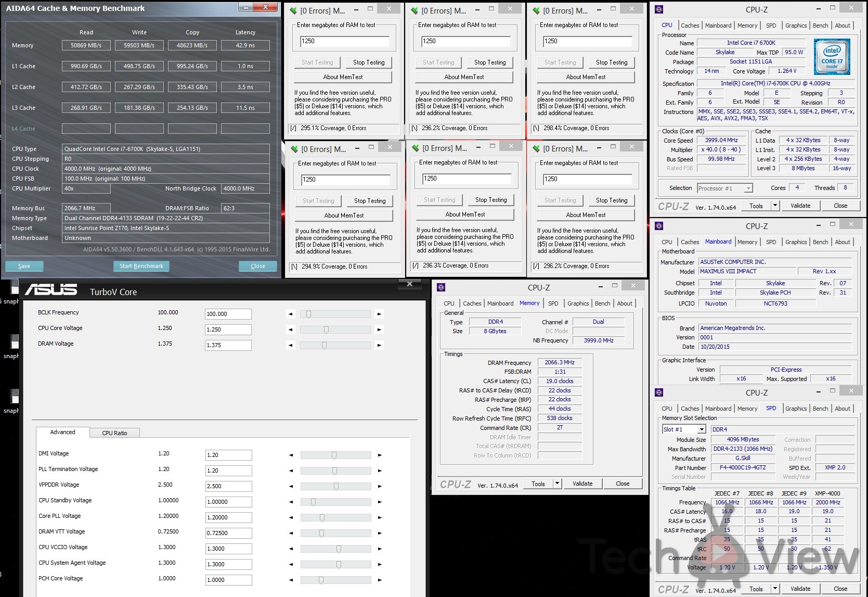The width and height of the screenshot is (868, 597).
Task: Click the left arrow to decrease PLL Termination Voltage
Action: [291, 471]
